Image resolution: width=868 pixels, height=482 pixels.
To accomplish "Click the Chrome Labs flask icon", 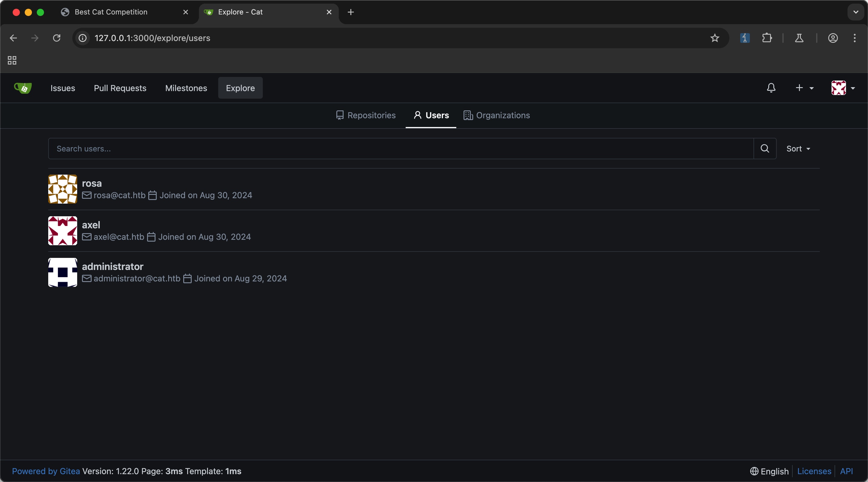I will coord(799,38).
